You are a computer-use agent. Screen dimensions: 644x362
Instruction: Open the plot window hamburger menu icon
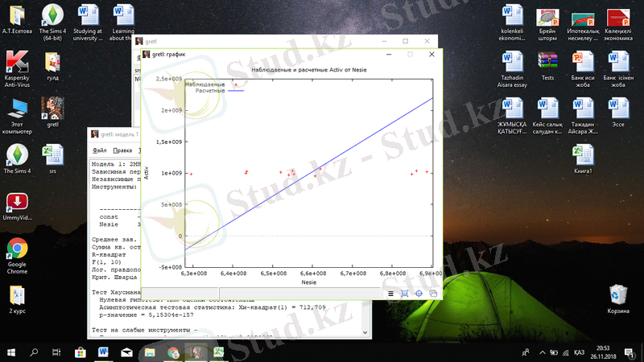390,294
